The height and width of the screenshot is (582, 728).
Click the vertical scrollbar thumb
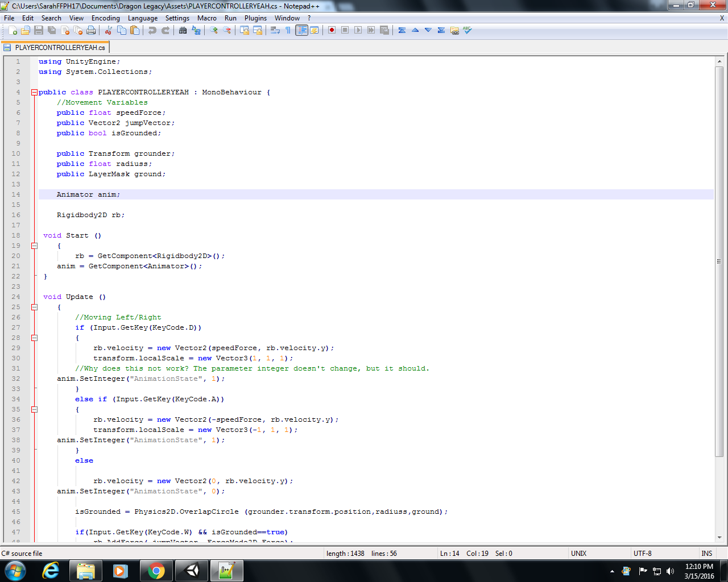click(719, 261)
